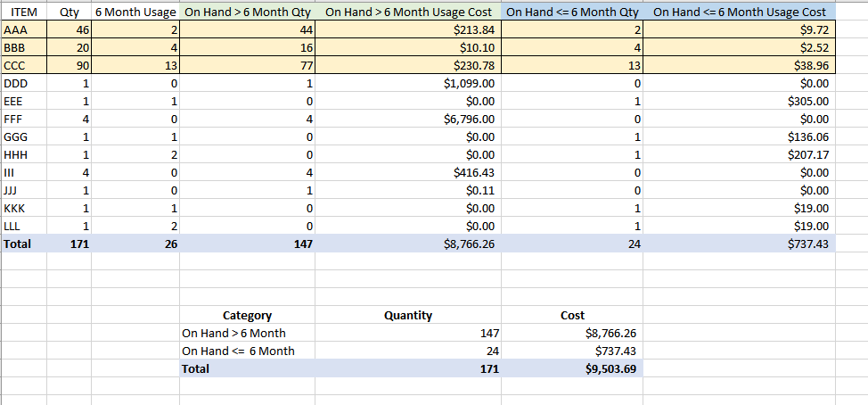
Task: Select the CCC item cell
Action: click(24, 66)
